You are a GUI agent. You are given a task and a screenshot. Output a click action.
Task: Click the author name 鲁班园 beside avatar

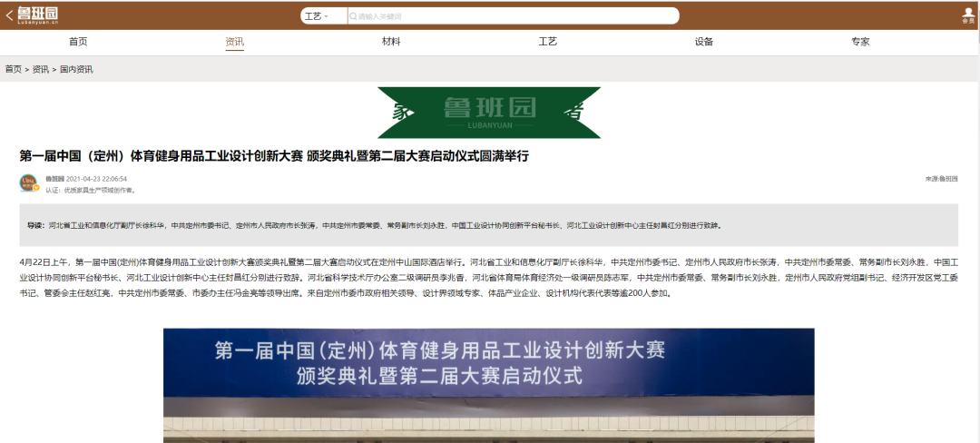tap(54, 179)
